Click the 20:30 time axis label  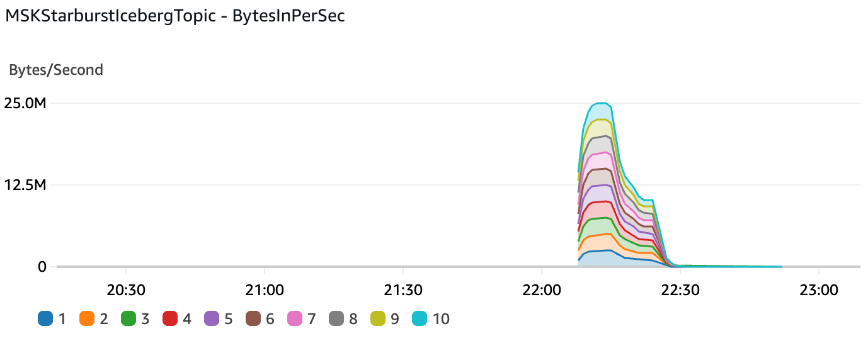coord(126,290)
